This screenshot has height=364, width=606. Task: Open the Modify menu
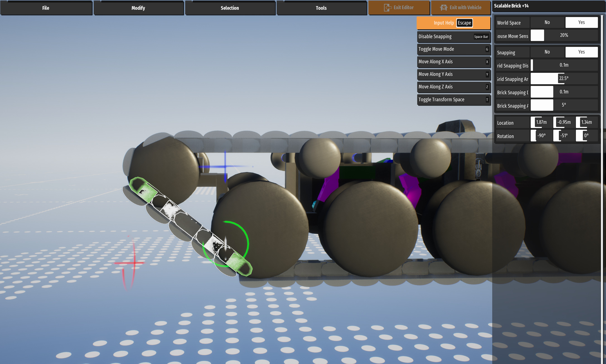138,8
